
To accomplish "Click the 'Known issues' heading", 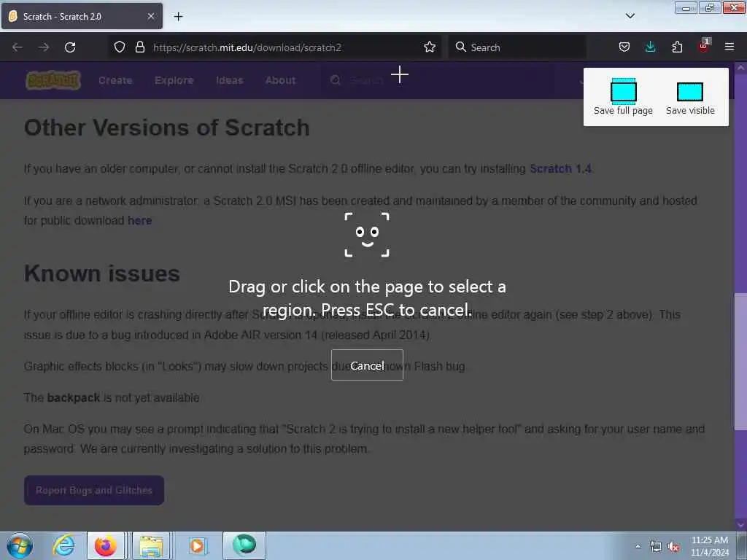I will coord(102,273).
